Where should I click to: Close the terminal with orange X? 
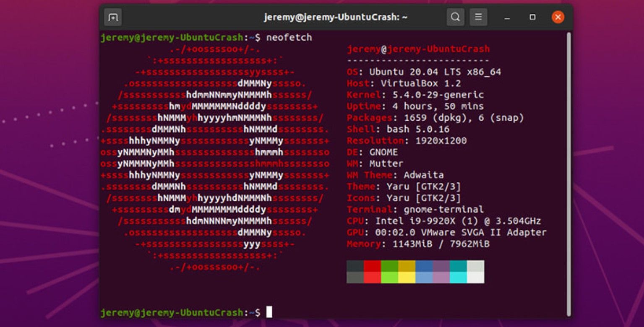[x=558, y=17]
